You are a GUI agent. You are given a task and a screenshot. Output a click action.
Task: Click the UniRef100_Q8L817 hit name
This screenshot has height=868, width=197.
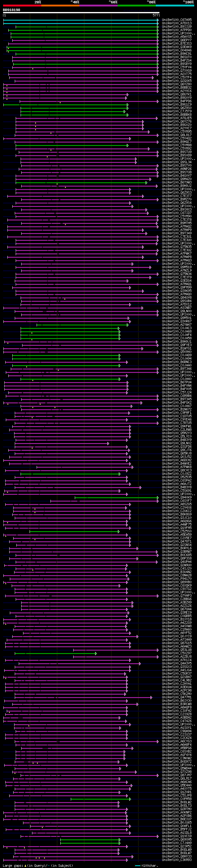(x=177, y=135)
